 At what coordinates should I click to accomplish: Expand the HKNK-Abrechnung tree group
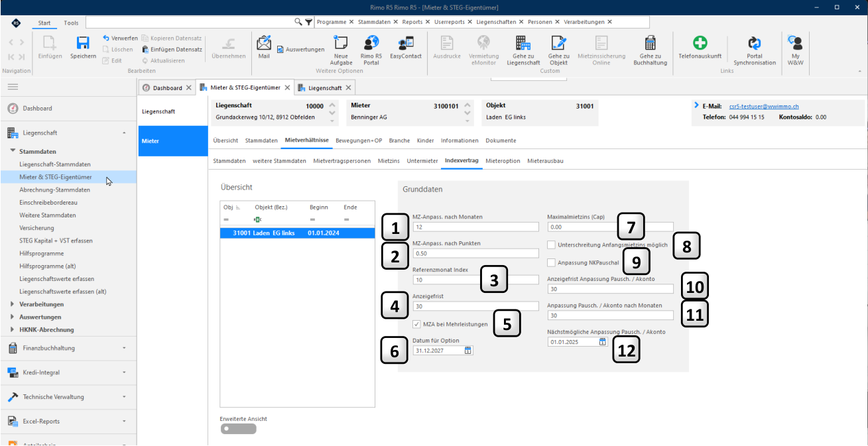[13, 329]
